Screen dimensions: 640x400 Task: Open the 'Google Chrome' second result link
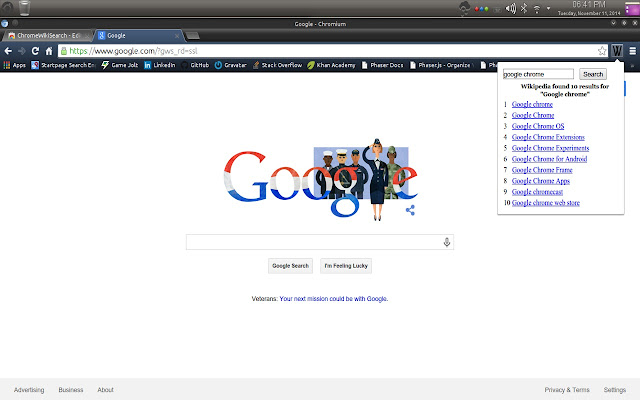point(533,116)
